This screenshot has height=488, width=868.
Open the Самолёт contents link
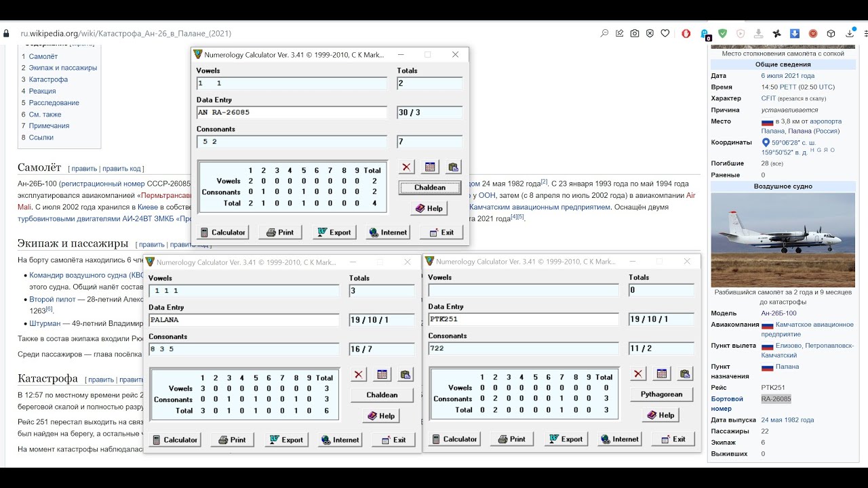click(43, 56)
